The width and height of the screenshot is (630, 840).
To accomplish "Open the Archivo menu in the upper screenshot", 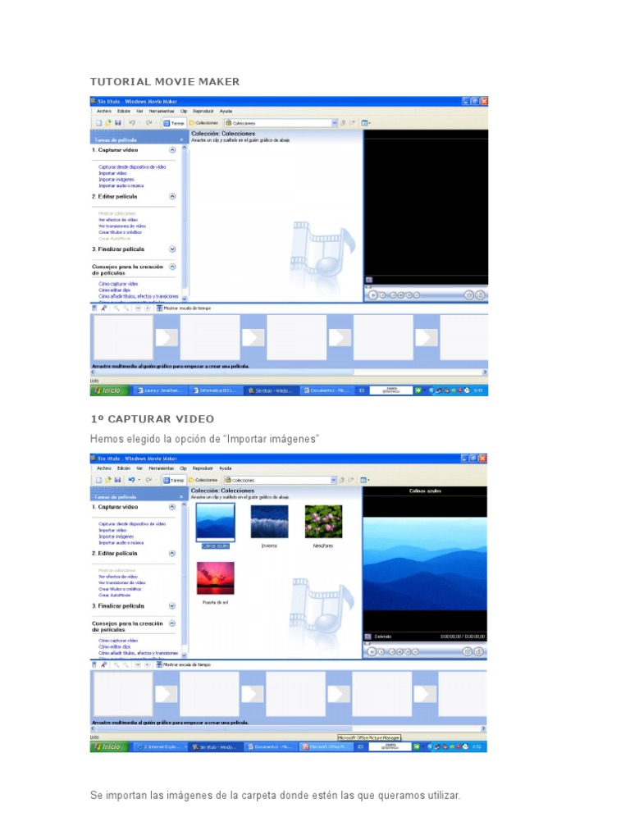I will [x=104, y=111].
